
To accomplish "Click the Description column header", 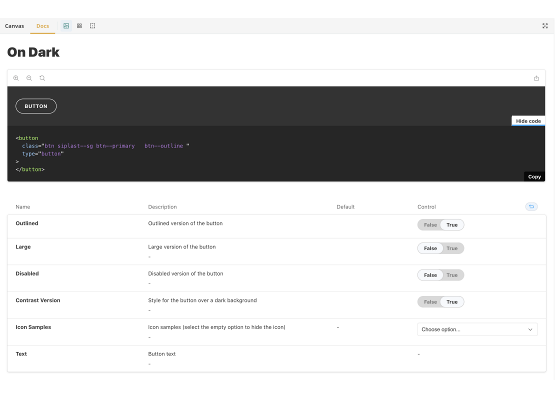I will (162, 207).
